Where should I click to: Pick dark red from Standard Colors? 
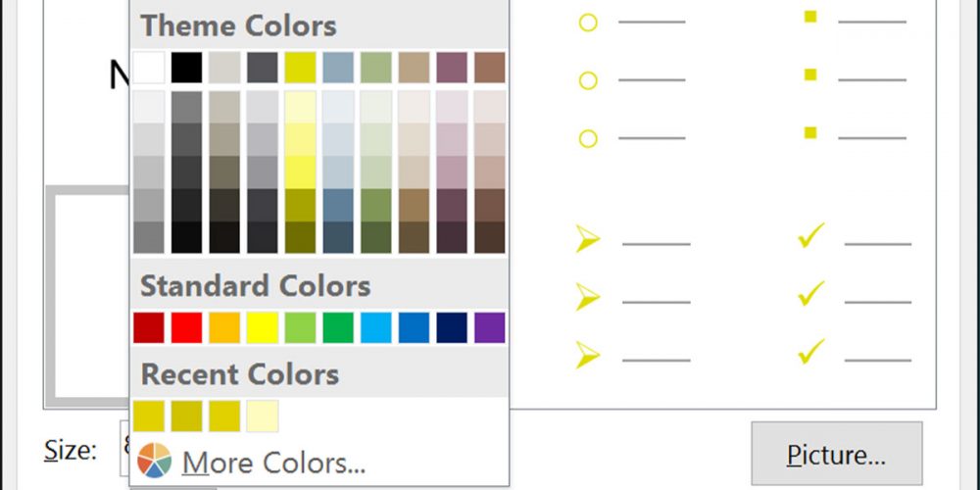click(149, 327)
